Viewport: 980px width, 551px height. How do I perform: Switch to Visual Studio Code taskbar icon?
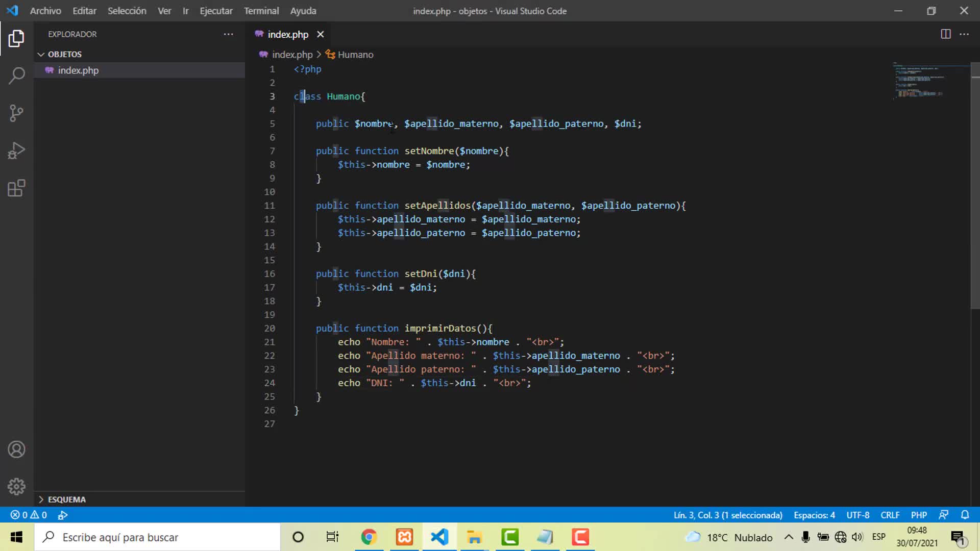pyautogui.click(x=439, y=537)
